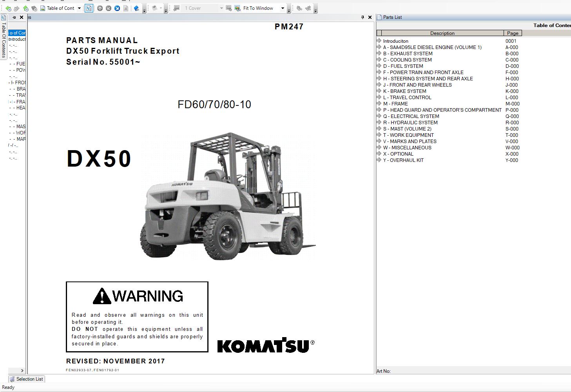Toggle the pin on the Parts List panel

pos(363,17)
